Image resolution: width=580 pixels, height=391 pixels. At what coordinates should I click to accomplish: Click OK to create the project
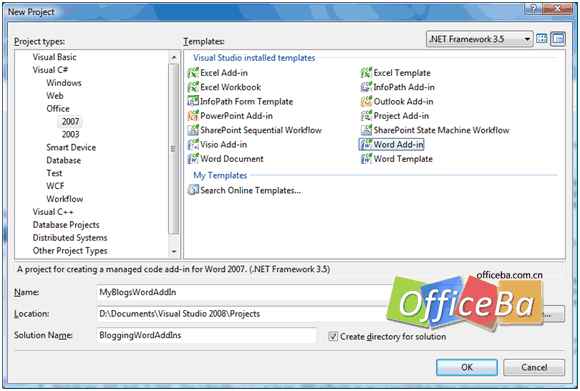pyautogui.click(x=466, y=367)
